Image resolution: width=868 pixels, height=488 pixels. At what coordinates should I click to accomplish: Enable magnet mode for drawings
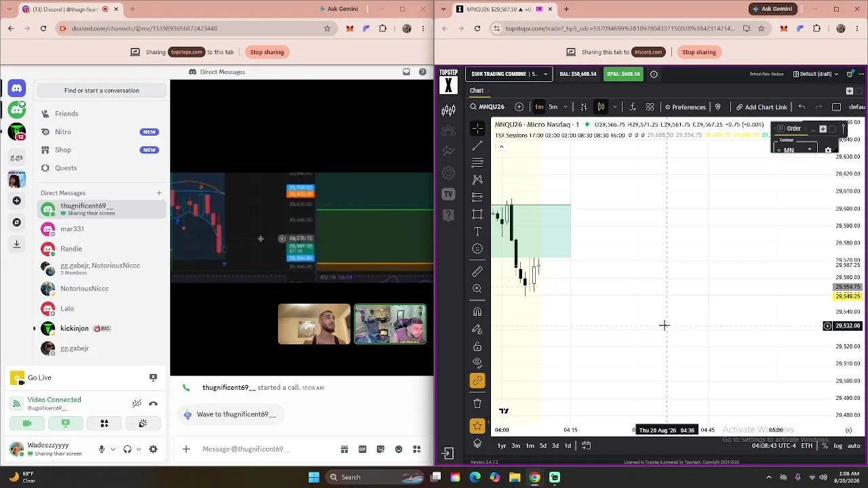click(x=477, y=312)
